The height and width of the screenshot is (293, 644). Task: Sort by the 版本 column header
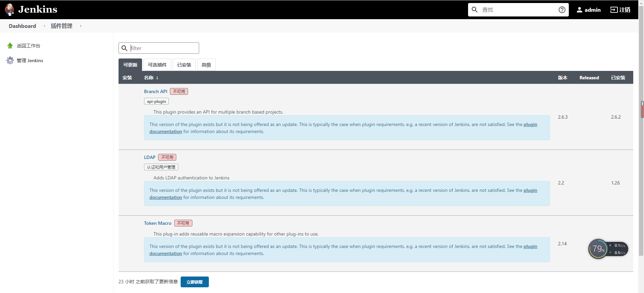[562, 78]
